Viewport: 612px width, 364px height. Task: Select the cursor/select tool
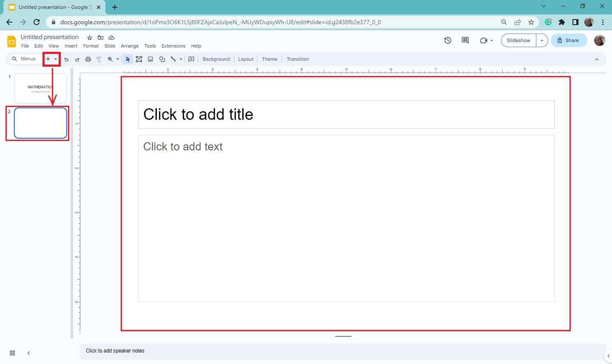128,59
